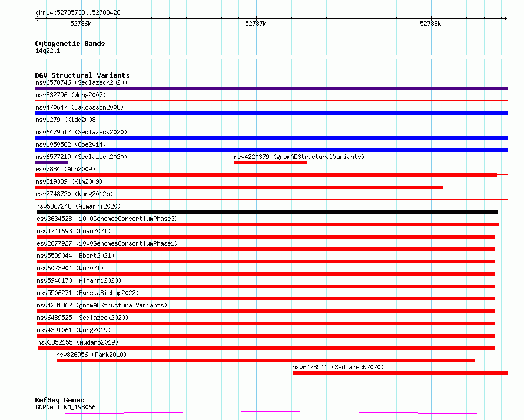Click the short purple nsv6577219 bar
The width and height of the screenshot is (524, 420).
[51, 163]
